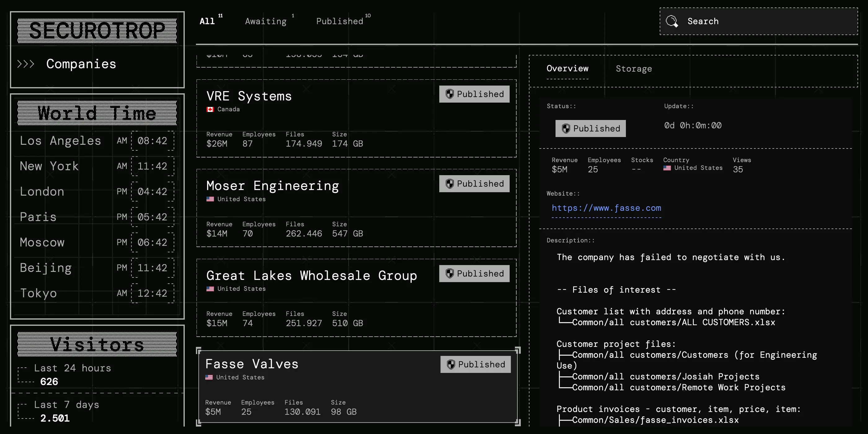Click shield icon in Overview status badge
Image resolution: width=868 pixels, height=434 pixels.
pos(566,128)
